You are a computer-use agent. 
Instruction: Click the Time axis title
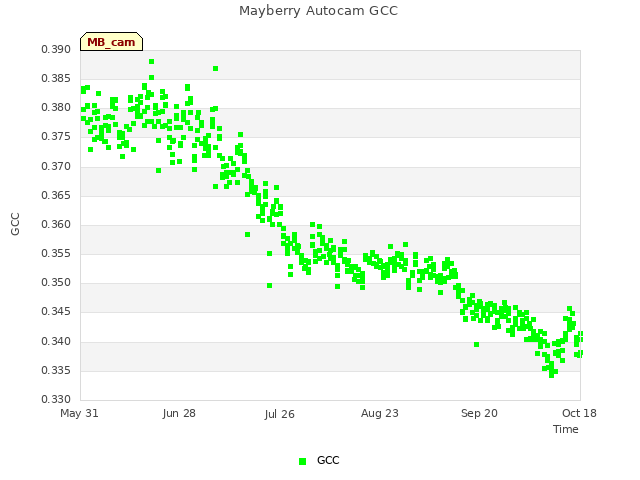(x=566, y=429)
